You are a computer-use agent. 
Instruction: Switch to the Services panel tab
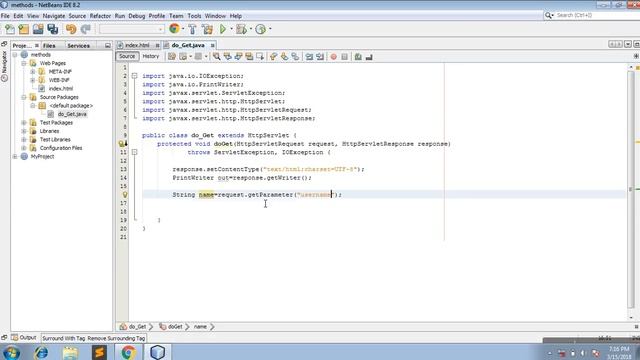[78, 46]
